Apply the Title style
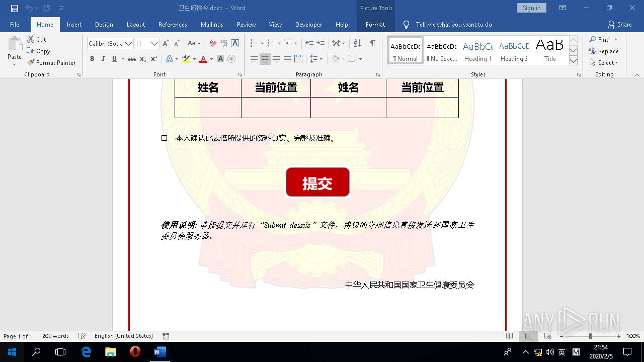Image resolution: width=644 pixels, height=362 pixels. point(550,51)
